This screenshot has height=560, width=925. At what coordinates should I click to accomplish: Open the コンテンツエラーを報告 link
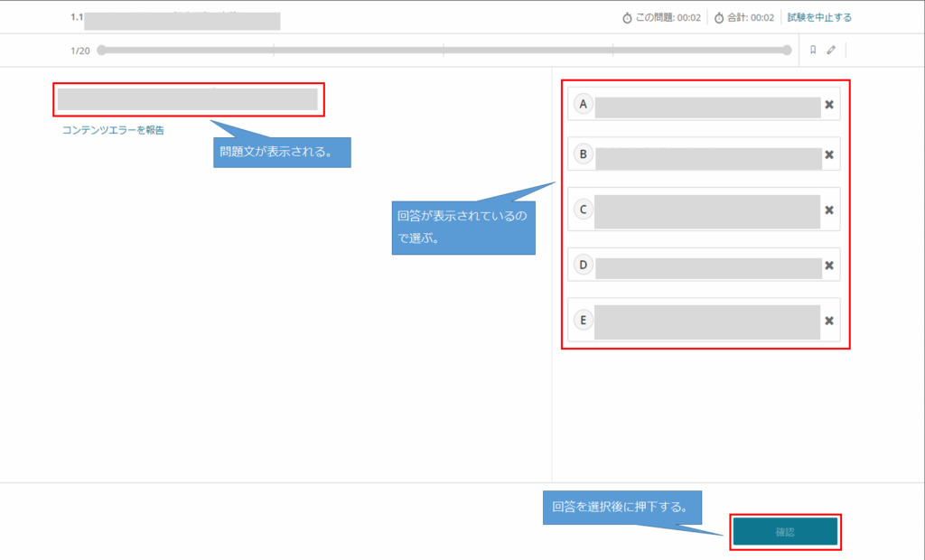click(113, 130)
